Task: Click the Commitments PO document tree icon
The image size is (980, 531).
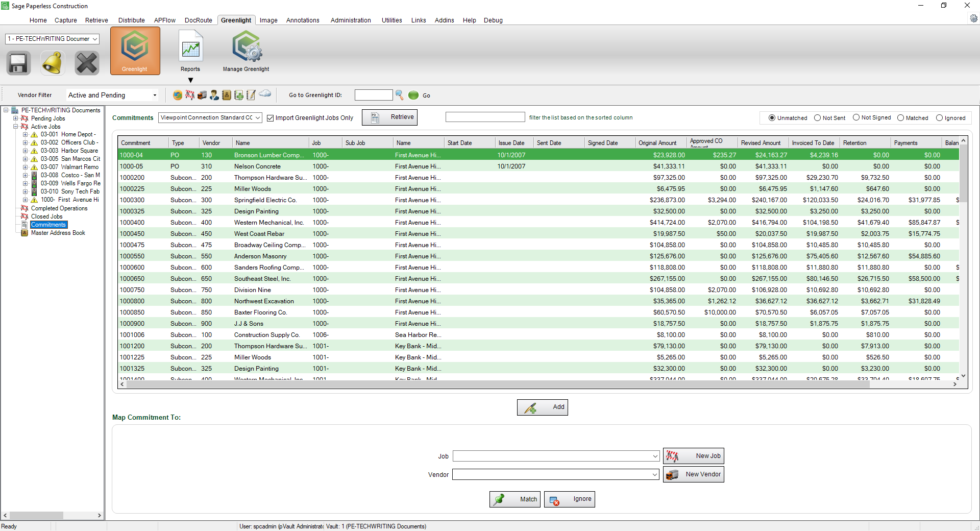Action: 24,225
